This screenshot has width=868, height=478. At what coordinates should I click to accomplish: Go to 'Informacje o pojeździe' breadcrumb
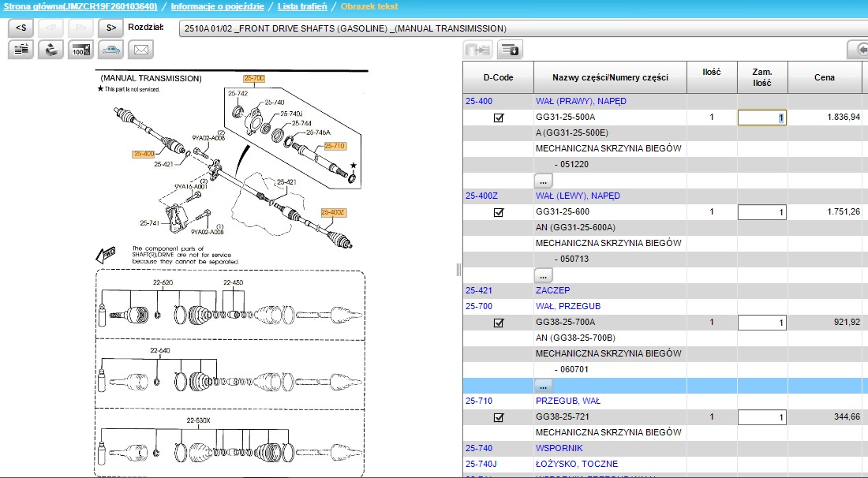[219, 6]
